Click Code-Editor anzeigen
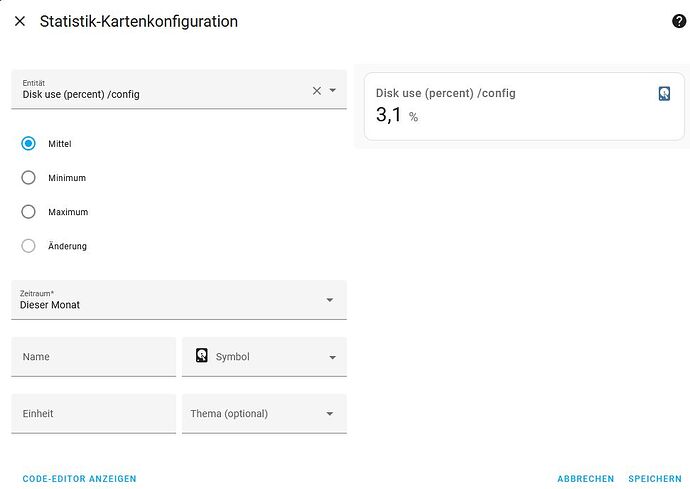Screen dimensions: 690x489 79,479
